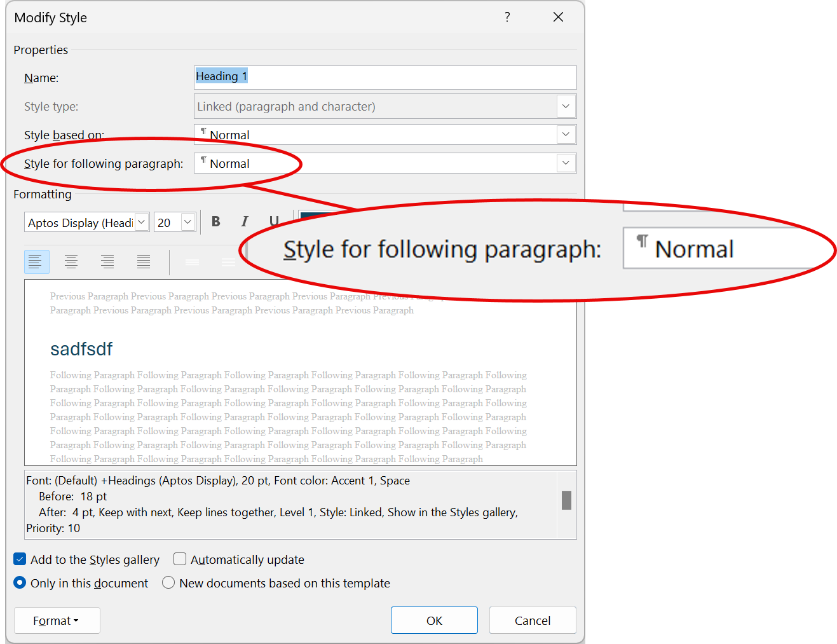Select New documents based on this template
The height and width of the screenshot is (644, 837).
click(x=168, y=583)
